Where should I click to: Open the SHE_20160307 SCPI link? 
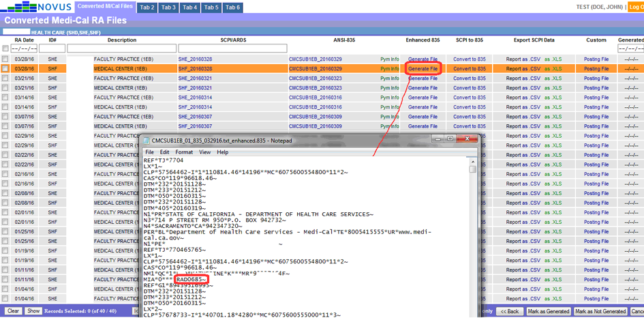(195, 117)
